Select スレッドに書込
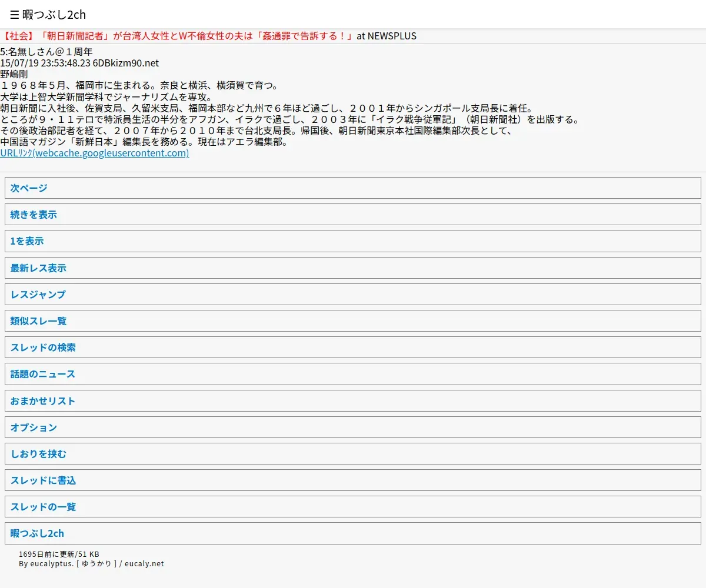The width and height of the screenshot is (706, 588). 353,480
